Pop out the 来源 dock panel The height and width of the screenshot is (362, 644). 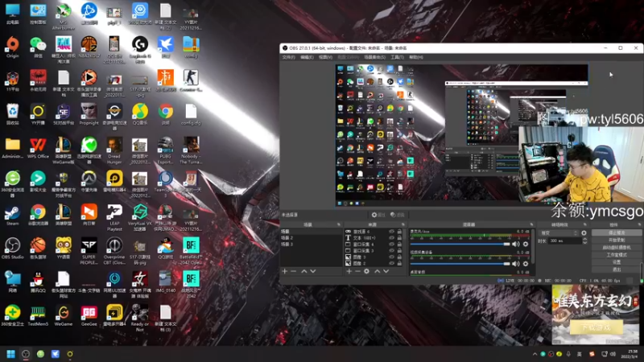pyautogui.click(x=405, y=224)
